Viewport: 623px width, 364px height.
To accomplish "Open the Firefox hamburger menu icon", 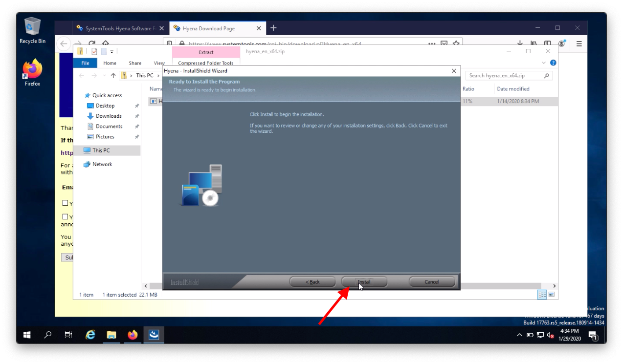I will click(x=578, y=43).
